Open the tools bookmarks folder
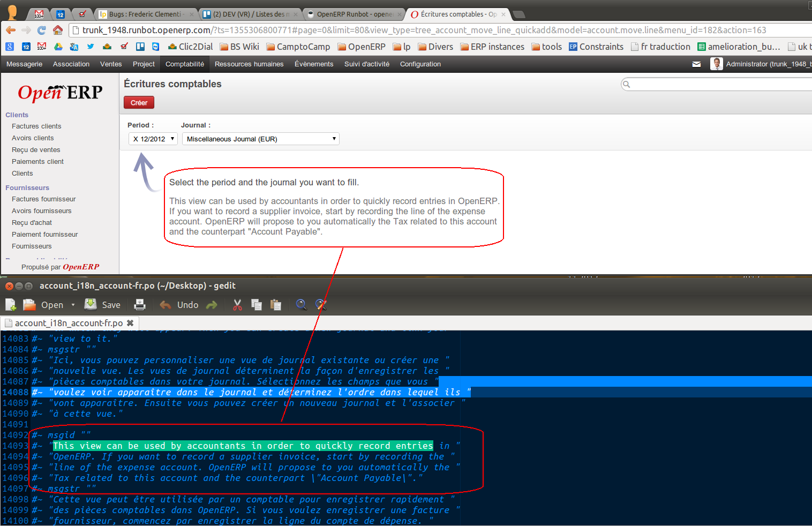This screenshot has height=526, width=812. [547, 47]
